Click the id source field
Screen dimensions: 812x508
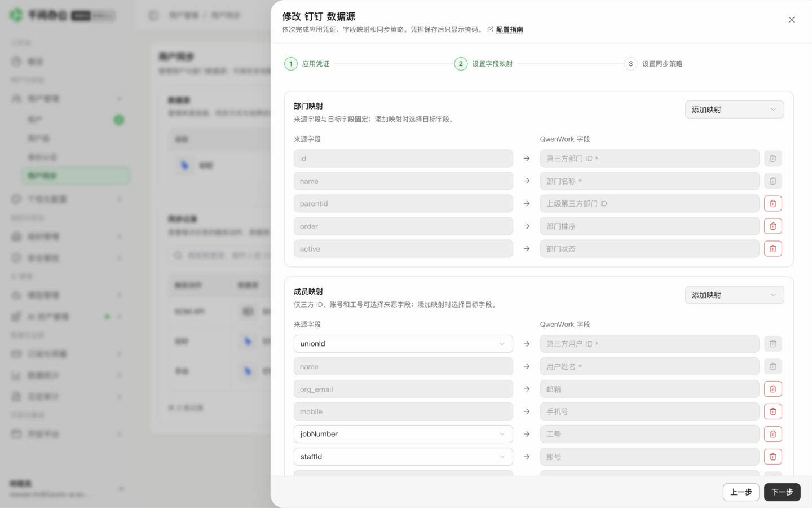click(x=403, y=159)
